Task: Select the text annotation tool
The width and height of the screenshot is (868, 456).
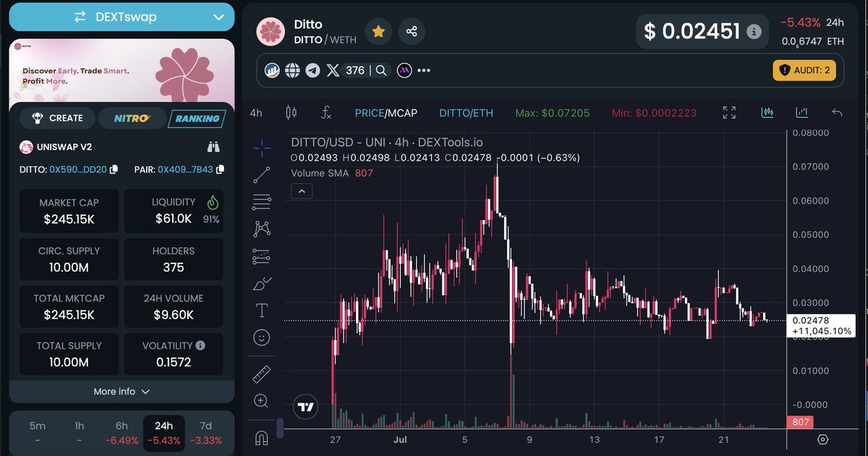Action: tap(262, 311)
